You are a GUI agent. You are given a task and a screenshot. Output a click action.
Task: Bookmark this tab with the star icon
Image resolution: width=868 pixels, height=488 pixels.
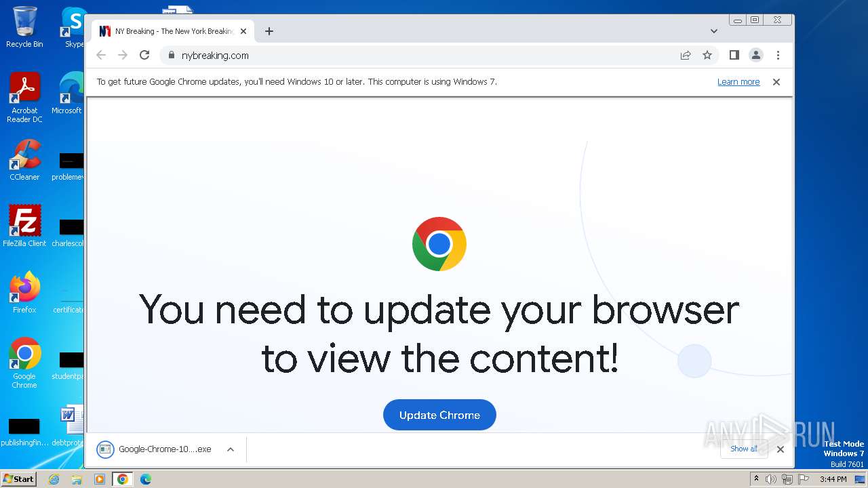point(707,56)
